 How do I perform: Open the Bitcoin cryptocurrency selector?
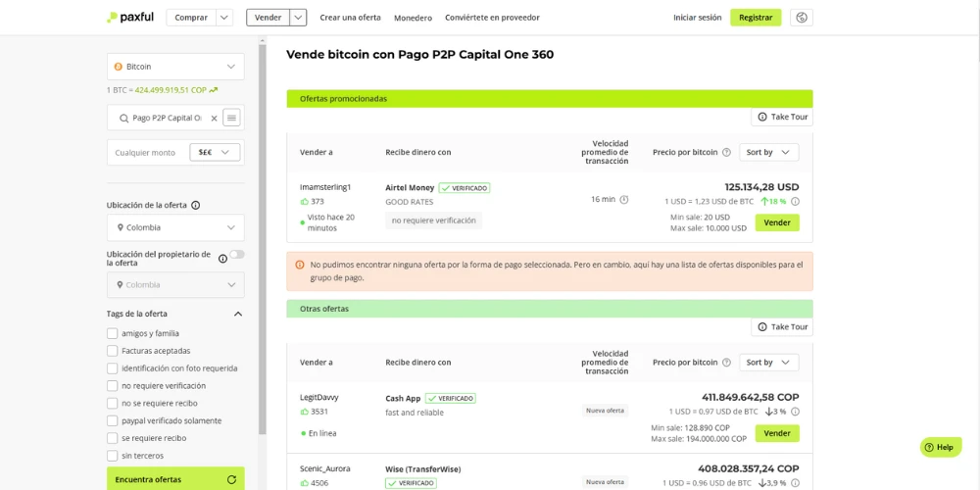click(x=175, y=67)
